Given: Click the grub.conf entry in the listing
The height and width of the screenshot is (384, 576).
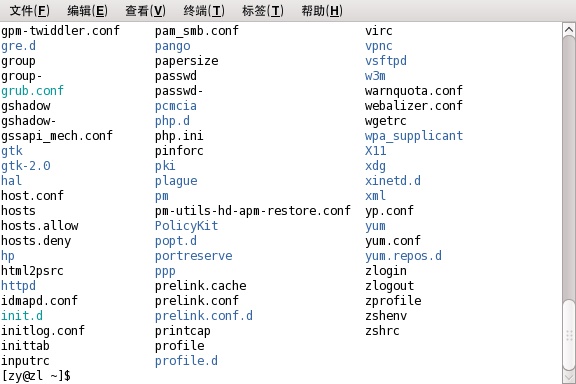Looking at the screenshot, I should point(32,91).
